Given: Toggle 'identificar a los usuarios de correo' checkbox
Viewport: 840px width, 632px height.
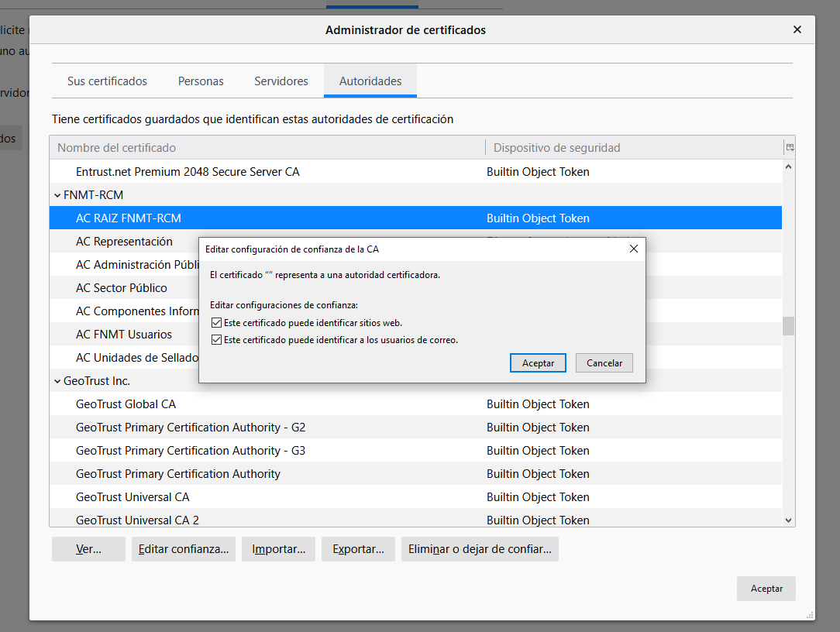Looking at the screenshot, I should point(216,339).
